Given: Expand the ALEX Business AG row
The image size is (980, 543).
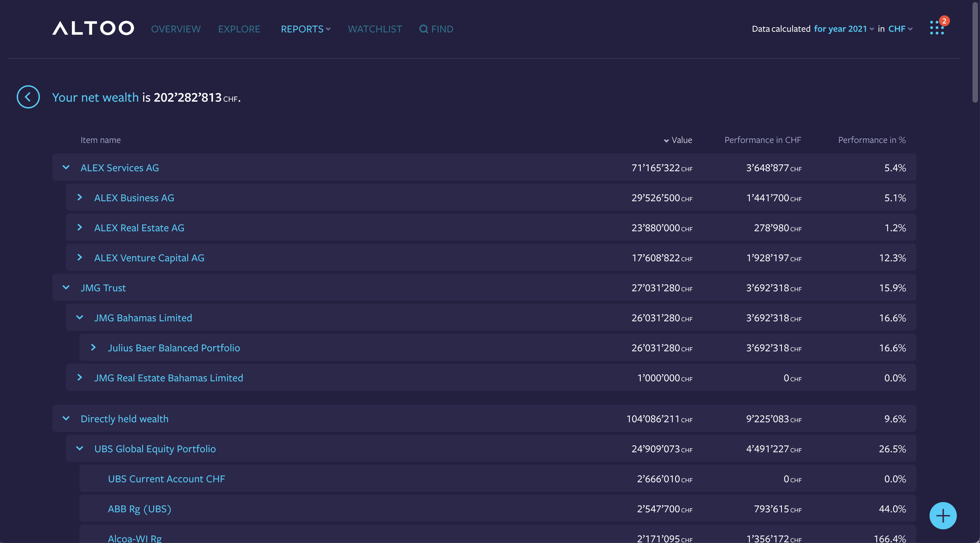Looking at the screenshot, I should pos(79,197).
